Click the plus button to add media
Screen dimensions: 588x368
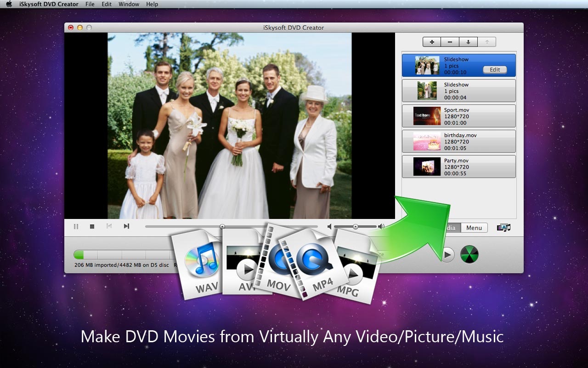432,42
